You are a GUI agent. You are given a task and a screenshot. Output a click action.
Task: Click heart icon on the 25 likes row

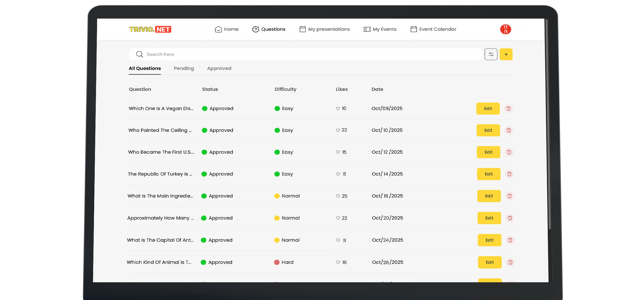[338, 196]
